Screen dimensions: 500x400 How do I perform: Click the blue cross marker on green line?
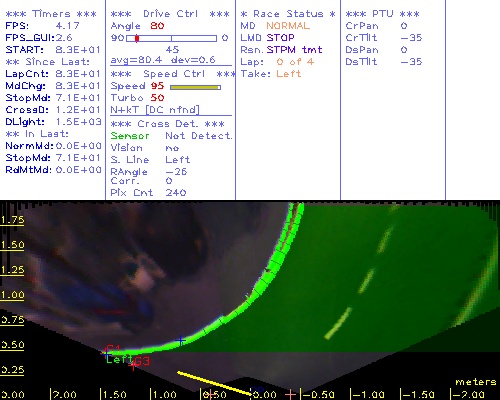pyautogui.click(x=180, y=340)
